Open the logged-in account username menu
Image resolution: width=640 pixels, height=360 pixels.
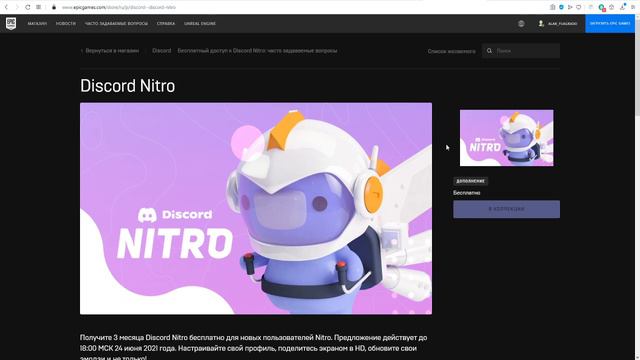click(x=562, y=24)
